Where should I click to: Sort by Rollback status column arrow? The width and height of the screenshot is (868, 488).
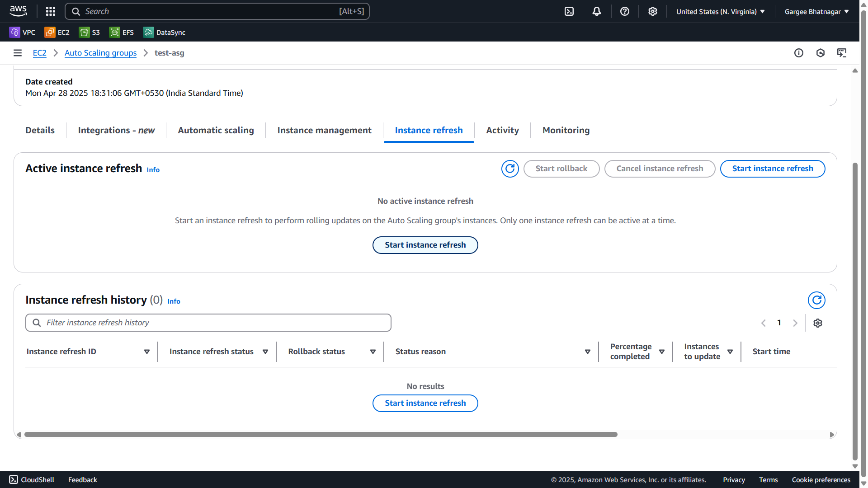pos(373,352)
